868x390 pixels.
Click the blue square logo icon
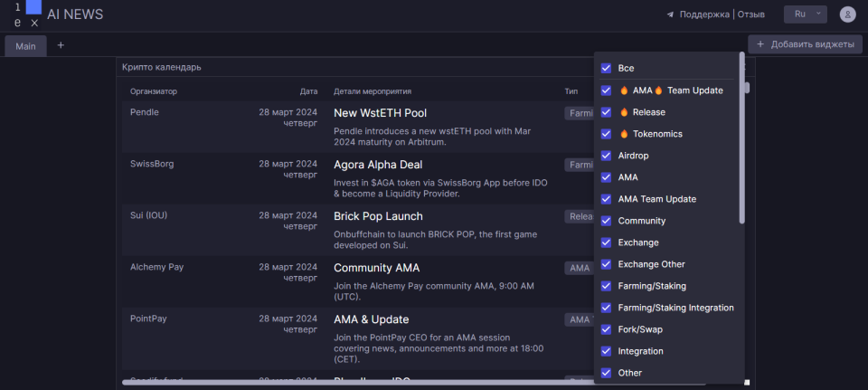coord(33,7)
